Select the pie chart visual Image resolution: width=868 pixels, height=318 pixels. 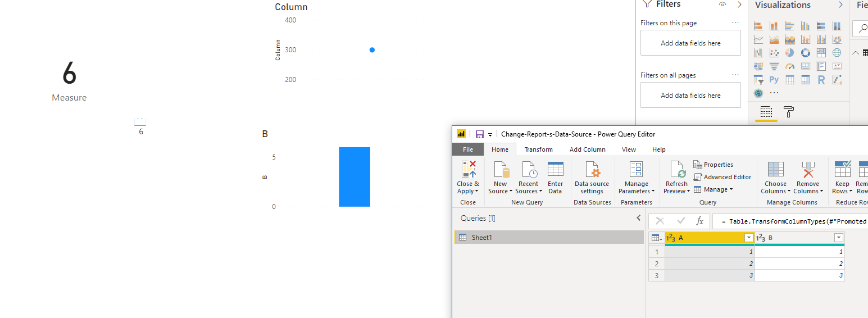point(790,53)
